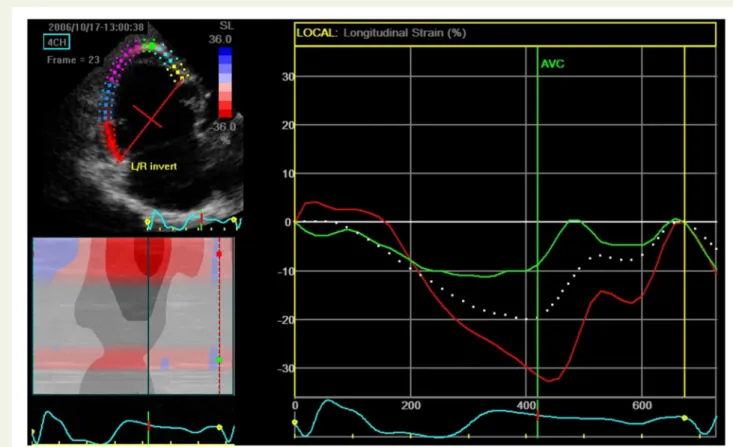
Task: Click the 'L/R invert' label
Action: [154, 166]
